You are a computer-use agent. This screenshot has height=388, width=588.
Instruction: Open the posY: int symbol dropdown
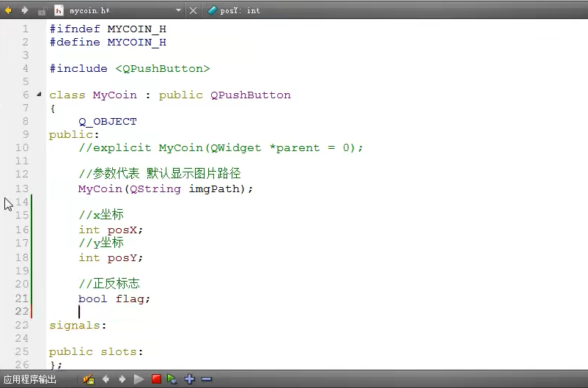coord(240,10)
